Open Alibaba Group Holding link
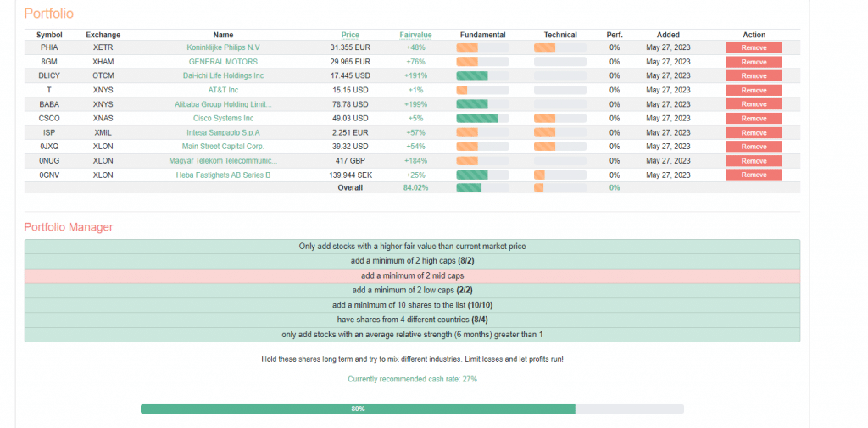The height and width of the screenshot is (428, 868). (223, 104)
